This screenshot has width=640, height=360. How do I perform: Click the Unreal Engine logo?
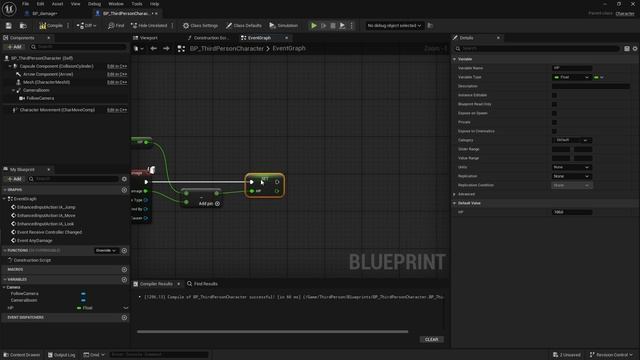9,8
